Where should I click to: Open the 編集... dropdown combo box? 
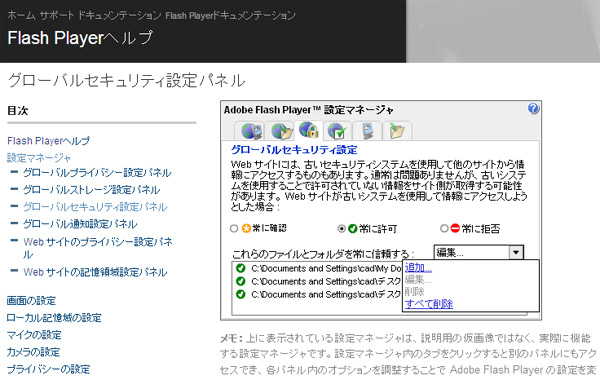pos(478,253)
